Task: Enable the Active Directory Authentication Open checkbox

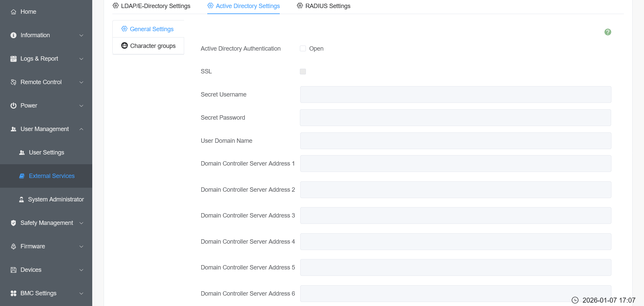Action: [x=303, y=49]
